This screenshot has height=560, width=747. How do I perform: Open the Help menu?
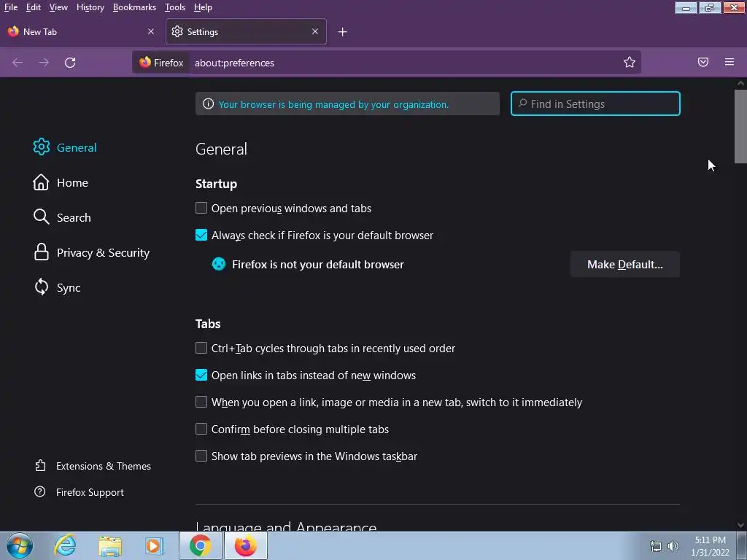(203, 7)
